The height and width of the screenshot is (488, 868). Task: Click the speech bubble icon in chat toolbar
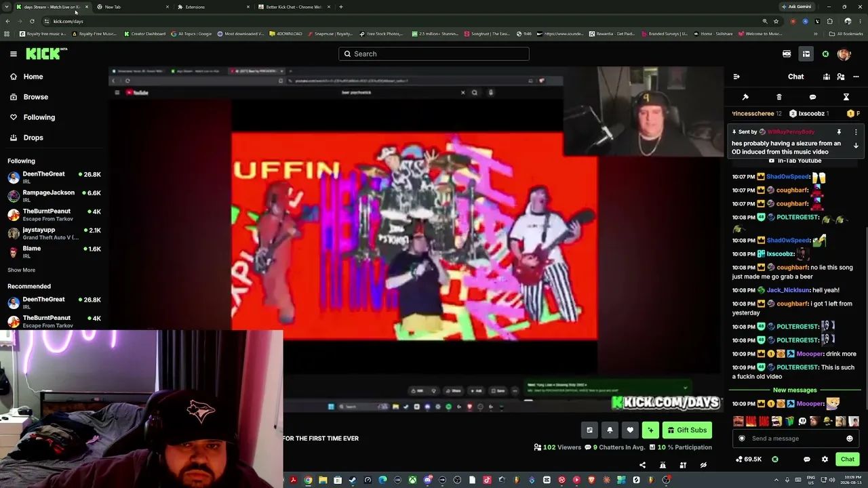pyautogui.click(x=812, y=97)
